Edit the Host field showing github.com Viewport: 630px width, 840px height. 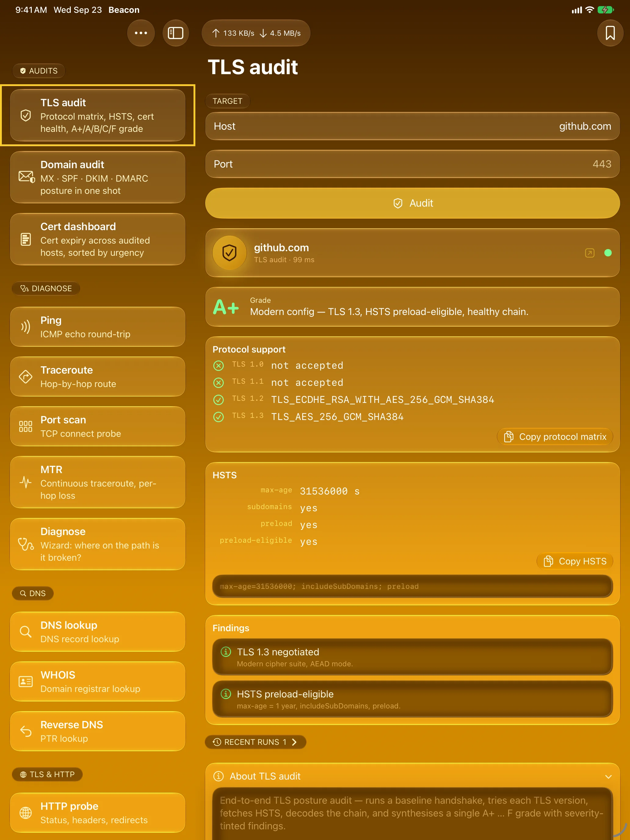[x=412, y=126]
